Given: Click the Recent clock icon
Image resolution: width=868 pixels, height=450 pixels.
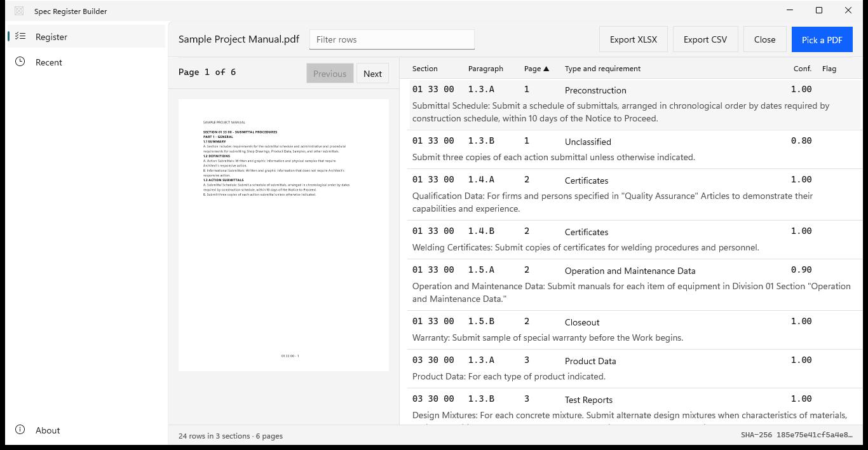Looking at the screenshot, I should (20, 62).
